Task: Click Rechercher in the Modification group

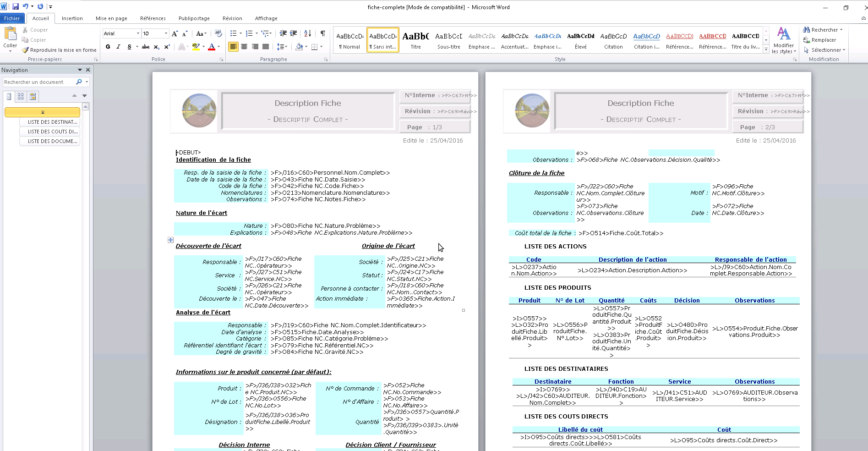Action: click(x=823, y=30)
